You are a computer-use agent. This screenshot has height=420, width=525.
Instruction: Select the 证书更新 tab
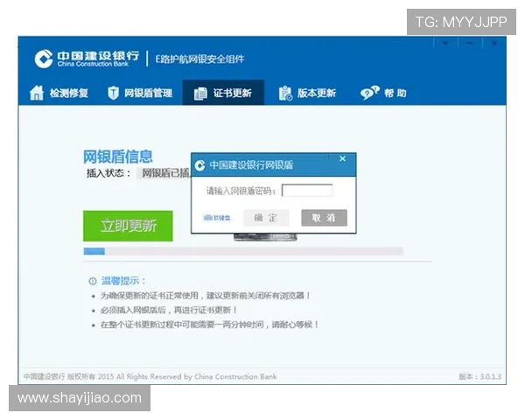coord(223,93)
